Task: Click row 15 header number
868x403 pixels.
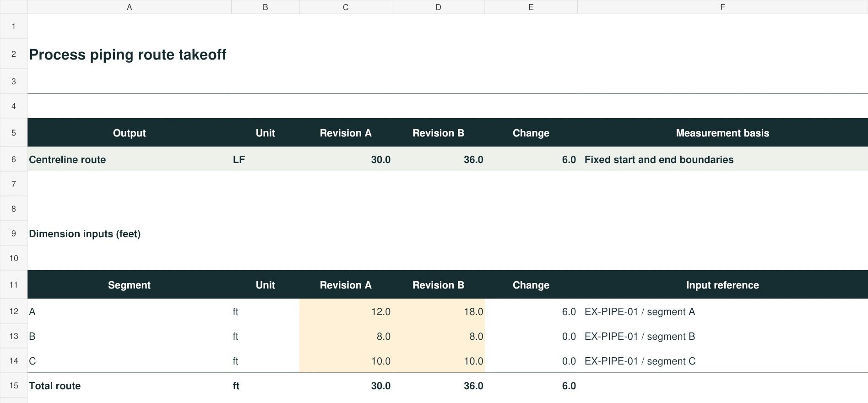Action: tap(14, 386)
